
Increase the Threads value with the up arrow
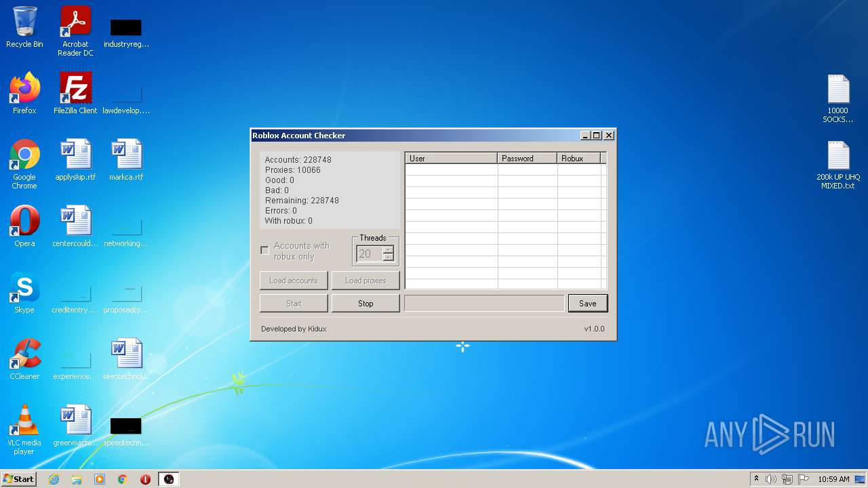(388, 249)
